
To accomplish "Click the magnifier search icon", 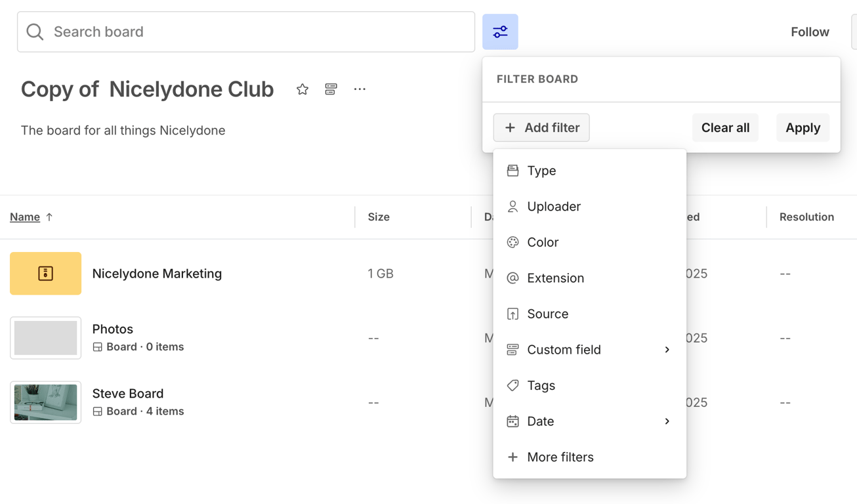I will click(x=35, y=31).
